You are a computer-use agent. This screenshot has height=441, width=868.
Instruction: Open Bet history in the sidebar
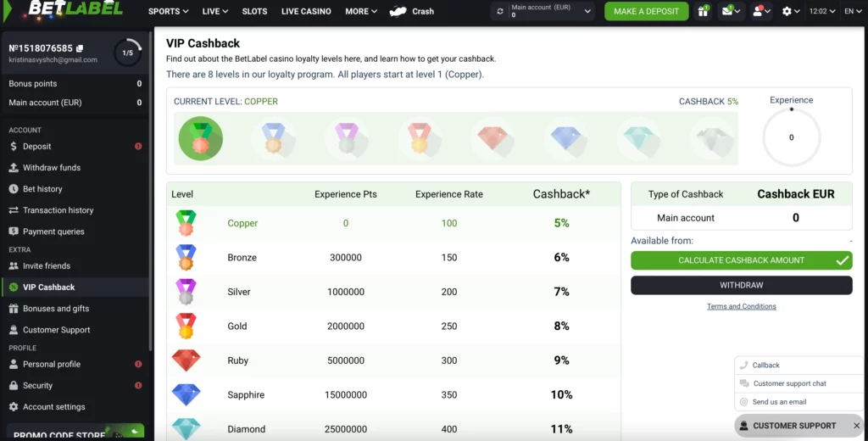click(75, 189)
